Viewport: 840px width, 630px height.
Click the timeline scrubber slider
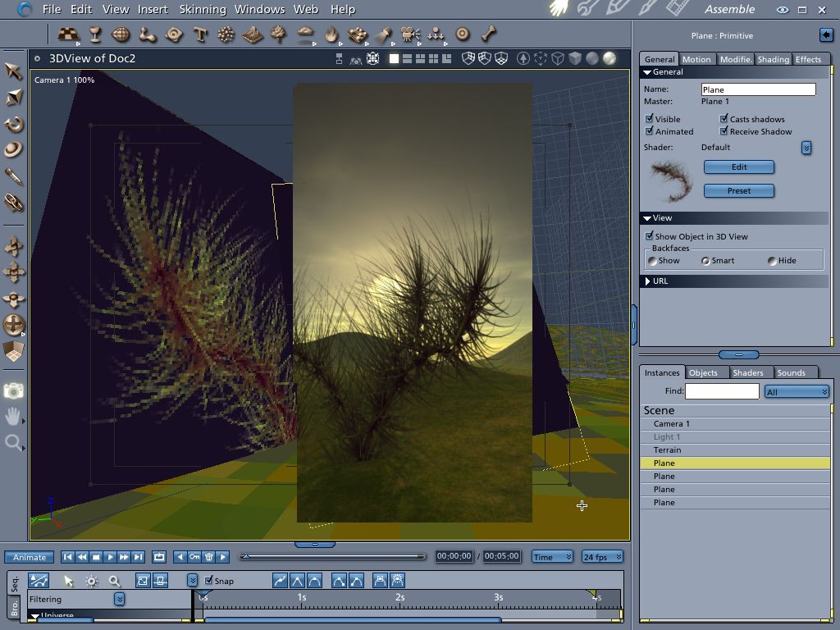click(244, 556)
